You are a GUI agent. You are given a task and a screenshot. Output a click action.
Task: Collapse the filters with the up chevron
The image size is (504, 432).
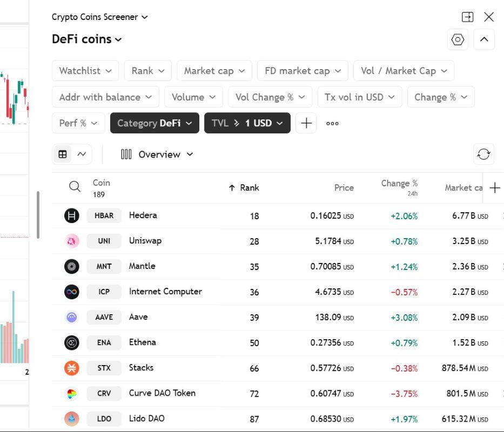point(484,39)
